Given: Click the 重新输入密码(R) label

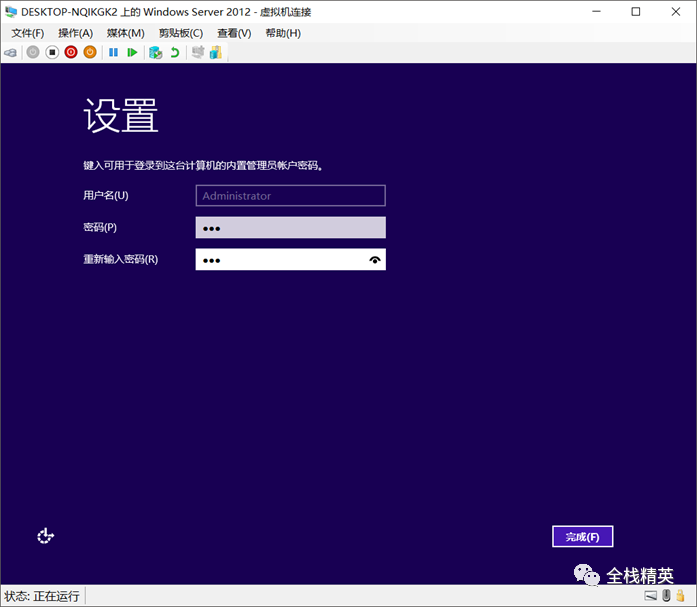Looking at the screenshot, I should [x=120, y=259].
